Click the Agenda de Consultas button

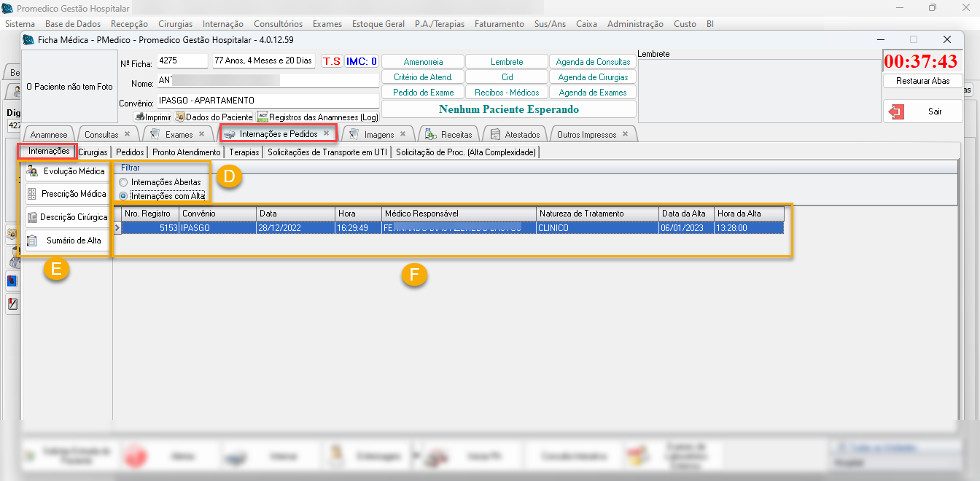[x=593, y=62]
